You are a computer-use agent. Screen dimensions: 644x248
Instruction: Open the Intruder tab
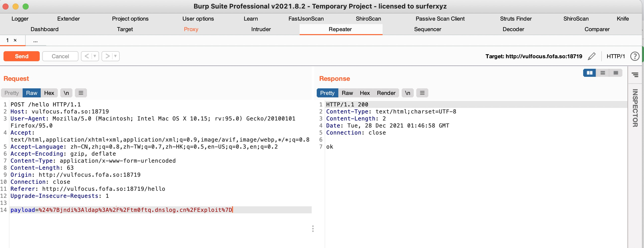261,29
